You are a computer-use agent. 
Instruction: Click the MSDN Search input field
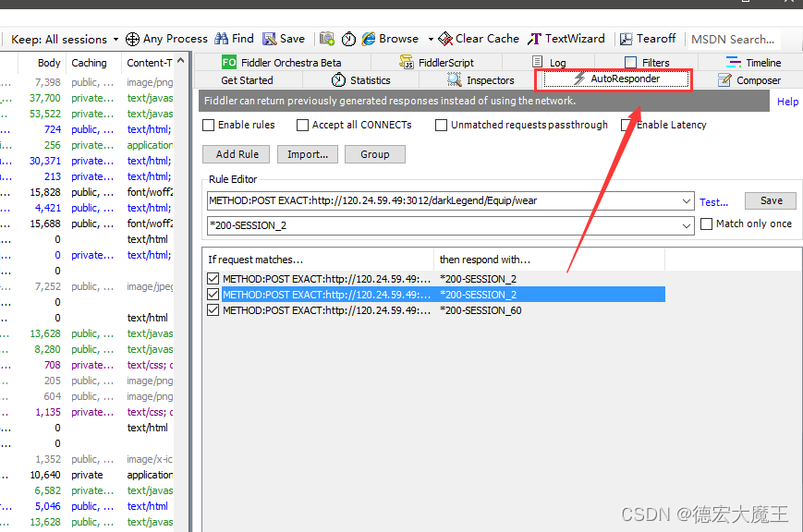[733, 39]
